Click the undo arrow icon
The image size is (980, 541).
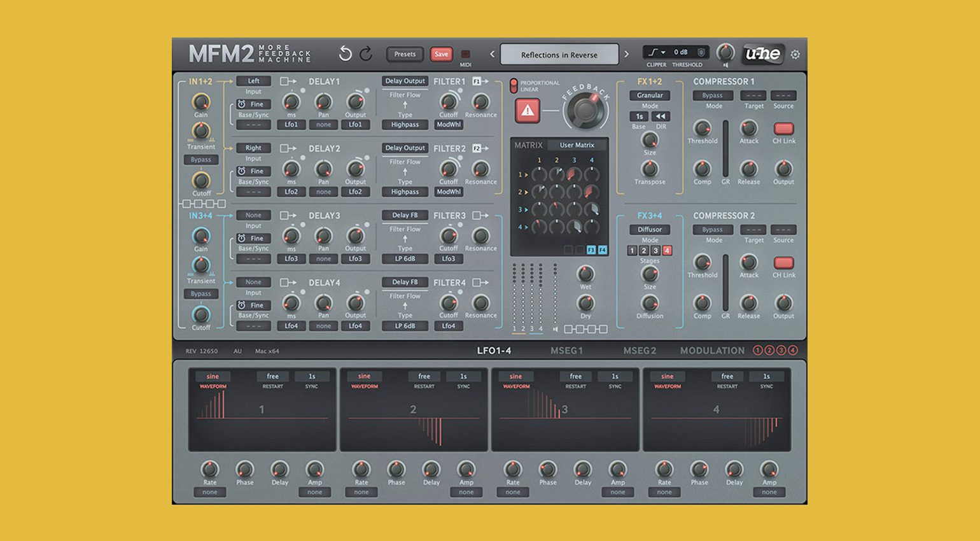click(345, 54)
